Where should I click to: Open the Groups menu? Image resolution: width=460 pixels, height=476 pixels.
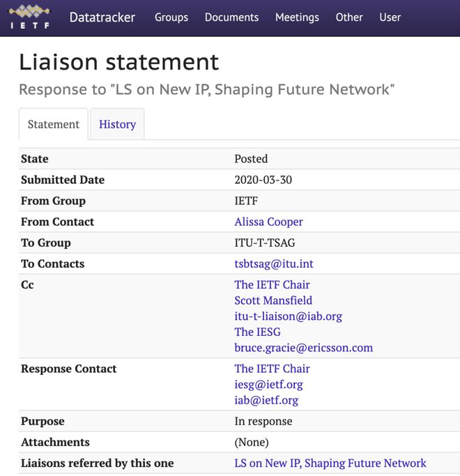coord(171,17)
